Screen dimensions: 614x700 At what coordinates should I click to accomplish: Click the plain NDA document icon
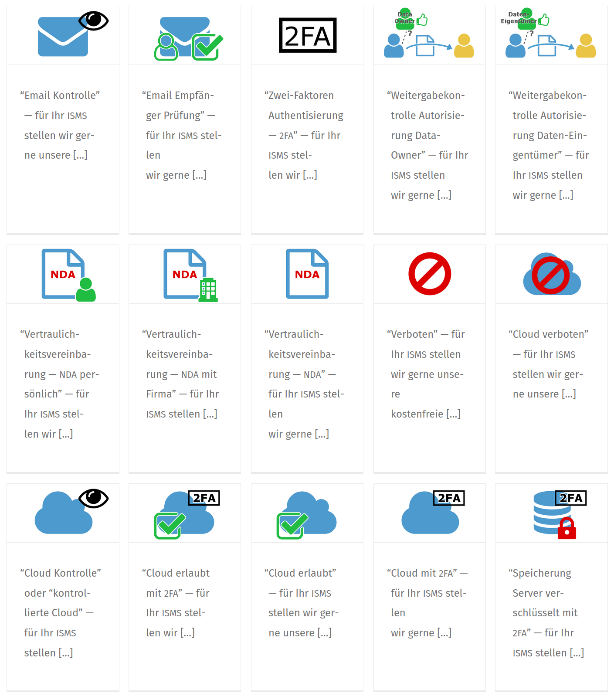[x=307, y=275]
